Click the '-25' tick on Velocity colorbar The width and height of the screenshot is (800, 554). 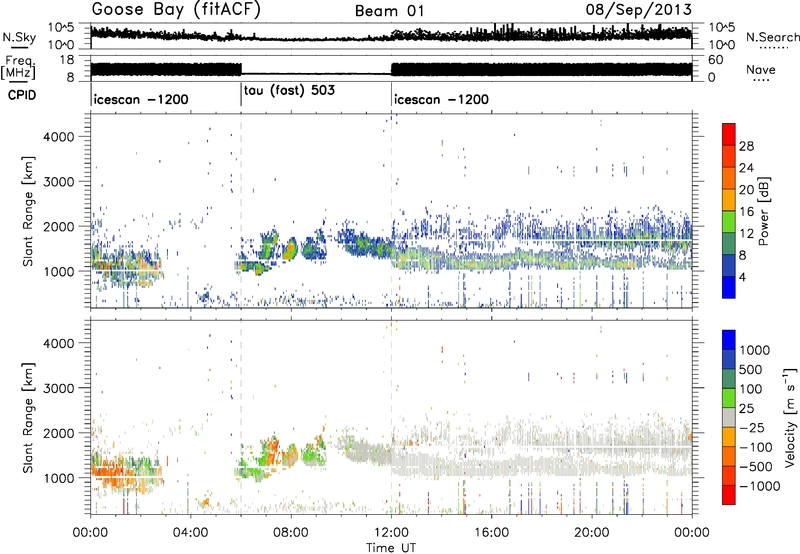tap(751, 427)
